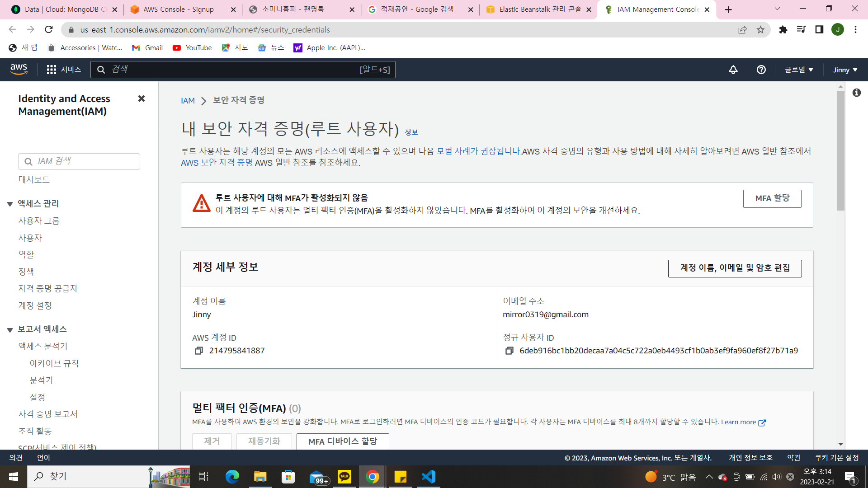
Task: Collapse the 보고서 액세스 section
Action: pyautogui.click(x=10, y=330)
